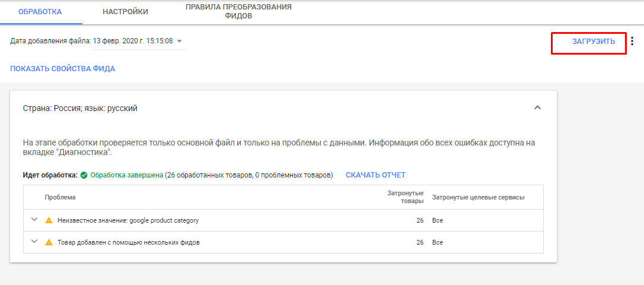Download the report via СКАЧАТЬ ОТЧЕТ
Viewport: 644px width, 285px height.
(x=375, y=175)
